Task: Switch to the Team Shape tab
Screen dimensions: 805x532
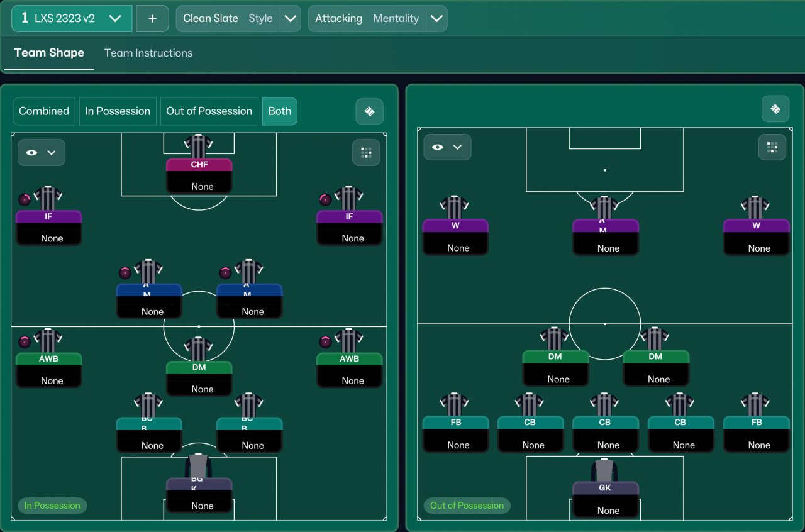Action: [49, 53]
